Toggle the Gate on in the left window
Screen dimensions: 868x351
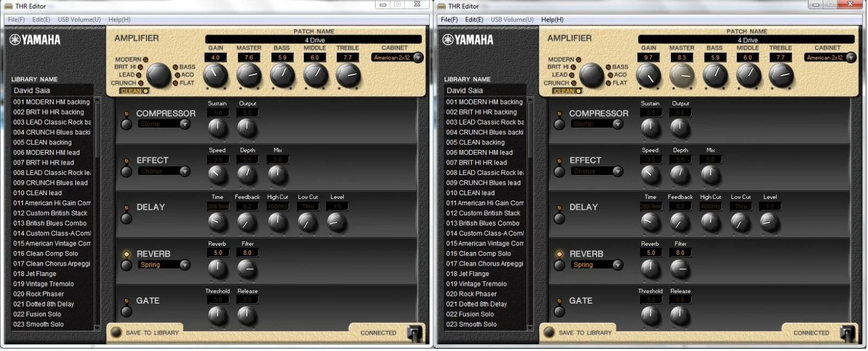point(126,312)
